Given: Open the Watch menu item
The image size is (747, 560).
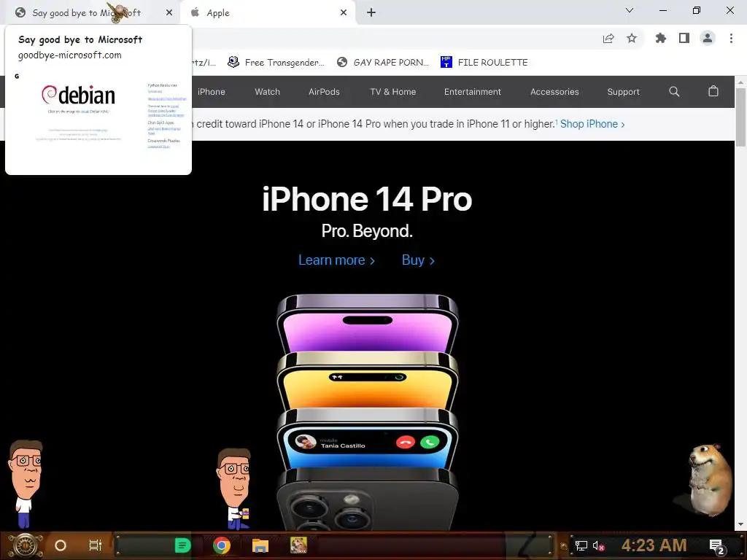Looking at the screenshot, I should (267, 92).
